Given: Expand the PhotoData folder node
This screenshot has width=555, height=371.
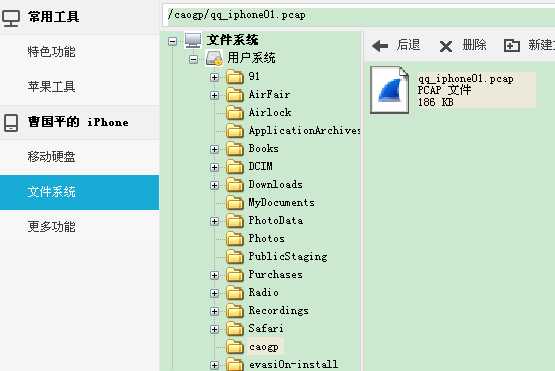Looking at the screenshot, I should tap(214, 221).
